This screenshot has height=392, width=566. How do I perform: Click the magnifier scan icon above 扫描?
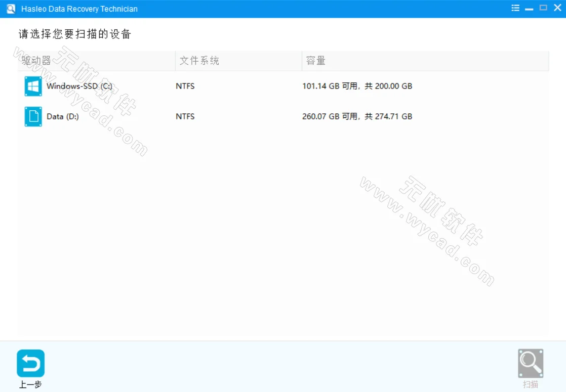pos(531,363)
